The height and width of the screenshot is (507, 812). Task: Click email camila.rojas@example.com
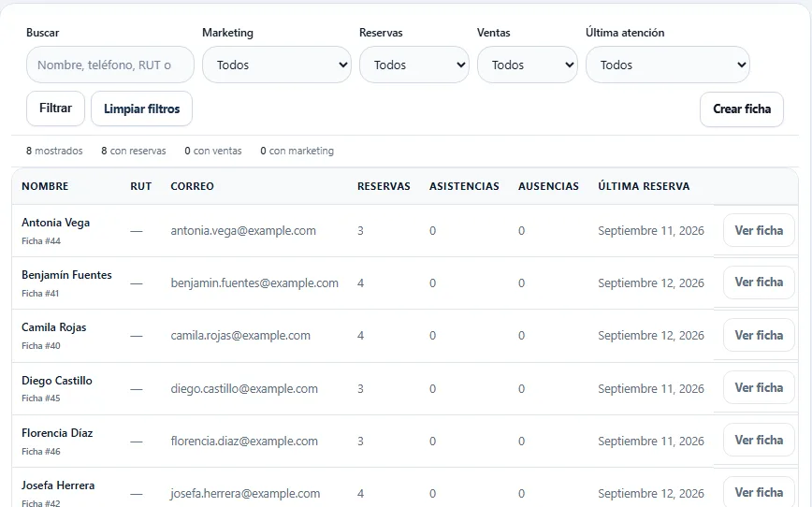pos(240,336)
